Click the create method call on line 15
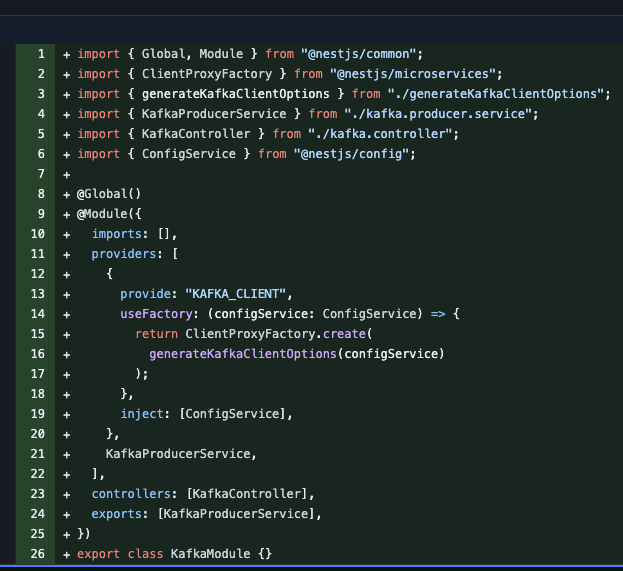 click(x=344, y=334)
